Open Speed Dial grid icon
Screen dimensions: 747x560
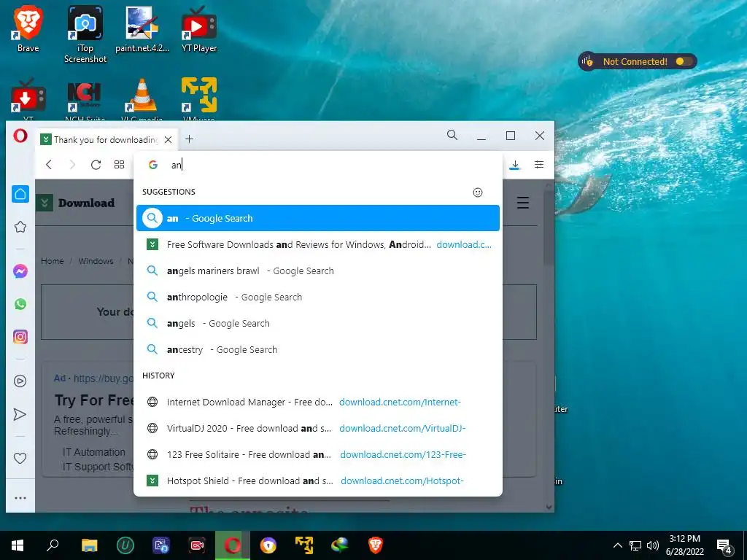point(119,165)
